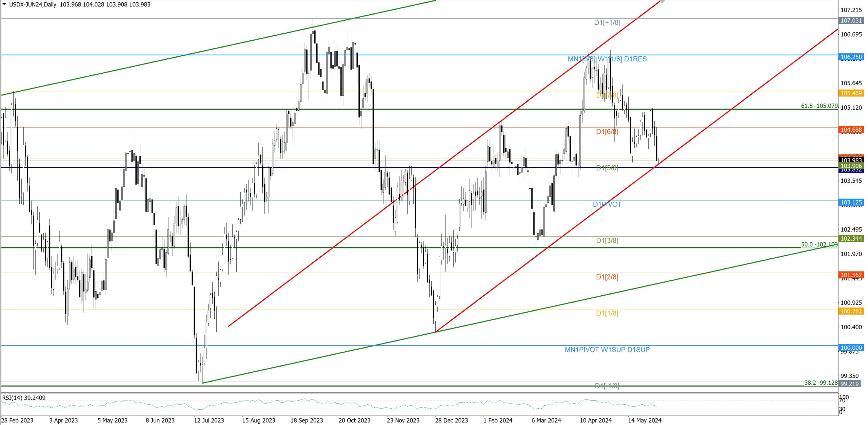
Task: Click the orange 105.469 price tag
Action: 851,93
